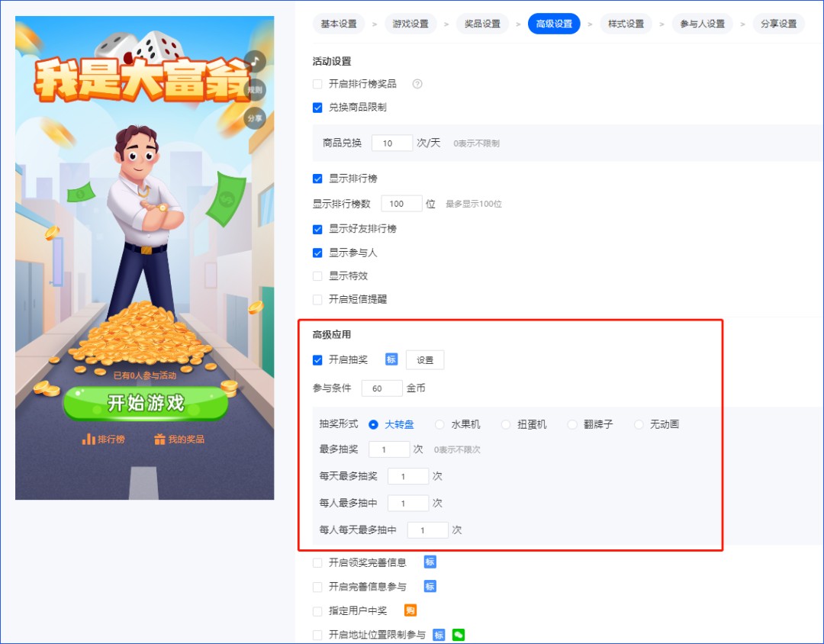This screenshot has height=644, width=824.
Task: Switch to the 参与人设置 tab
Action: coord(702,24)
